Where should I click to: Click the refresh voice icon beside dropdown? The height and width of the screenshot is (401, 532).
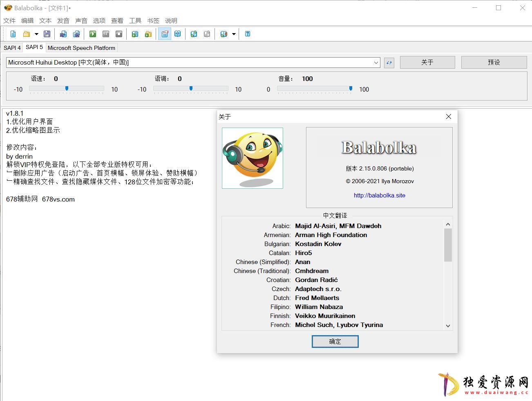[389, 63]
